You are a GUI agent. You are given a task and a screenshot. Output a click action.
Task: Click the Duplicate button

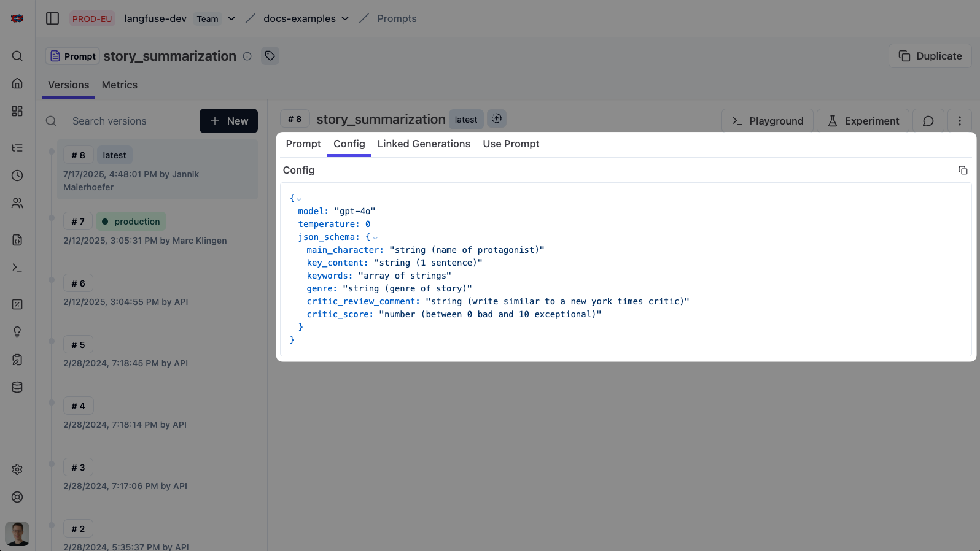coord(930,56)
